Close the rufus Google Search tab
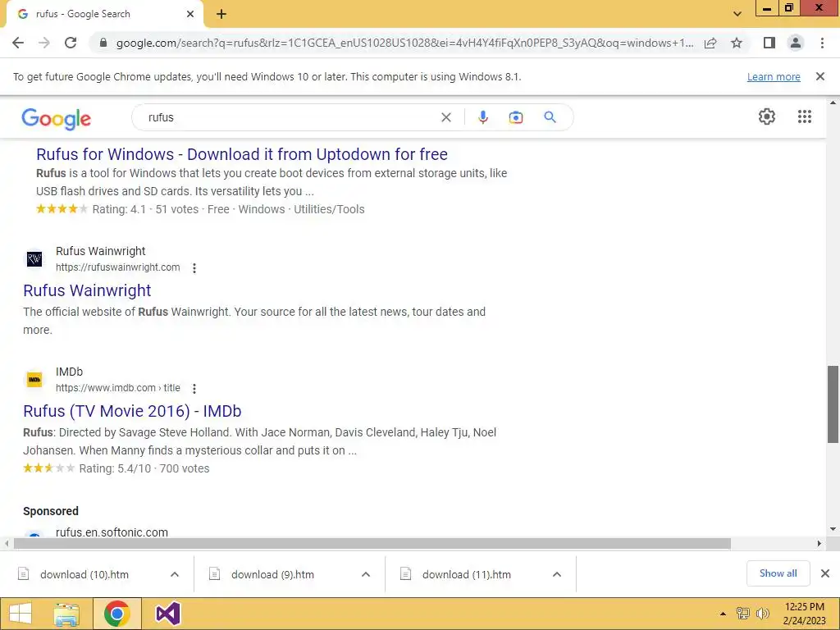 (x=190, y=14)
